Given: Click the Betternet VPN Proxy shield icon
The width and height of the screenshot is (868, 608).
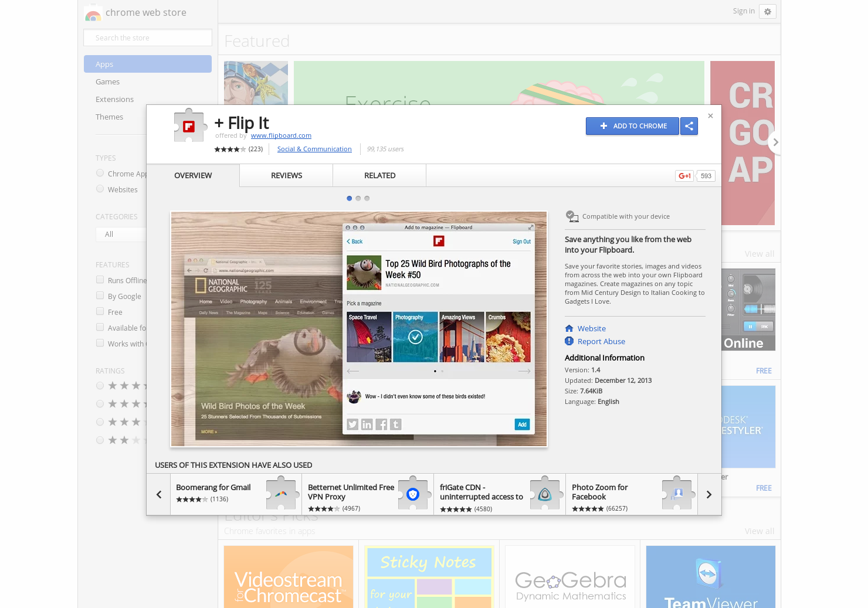Looking at the screenshot, I should coord(413,494).
